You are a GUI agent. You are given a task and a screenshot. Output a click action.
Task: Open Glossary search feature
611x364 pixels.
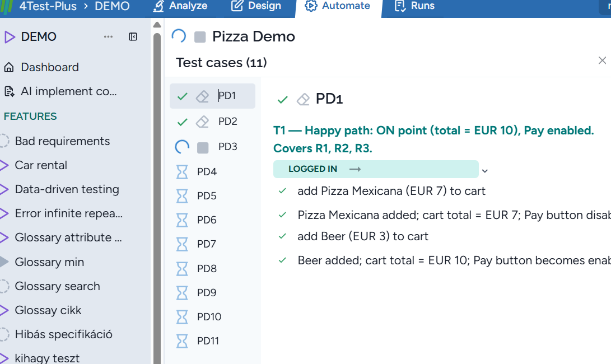(x=57, y=286)
